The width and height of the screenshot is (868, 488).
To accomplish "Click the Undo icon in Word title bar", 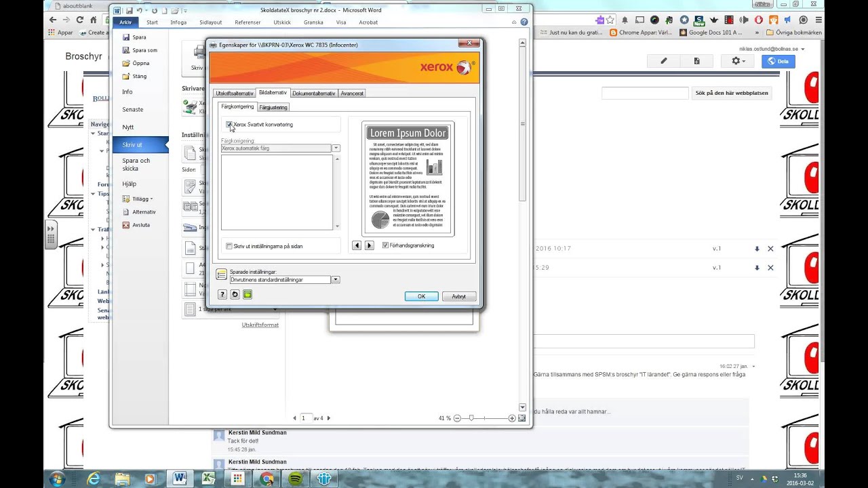I will tap(140, 11).
